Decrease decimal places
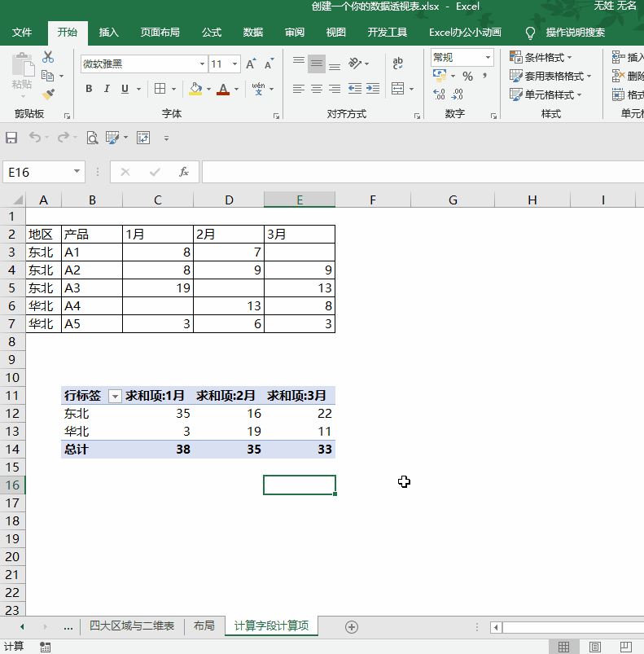This screenshot has height=654, width=644. click(x=458, y=94)
